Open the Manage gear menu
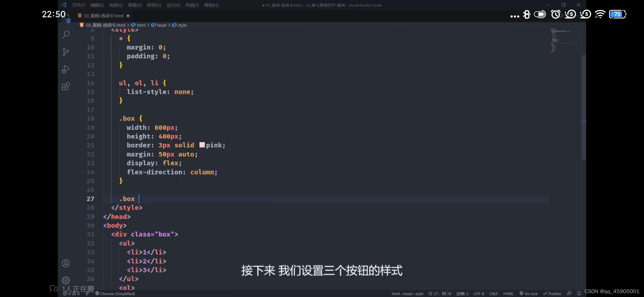 [x=66, y=280]
